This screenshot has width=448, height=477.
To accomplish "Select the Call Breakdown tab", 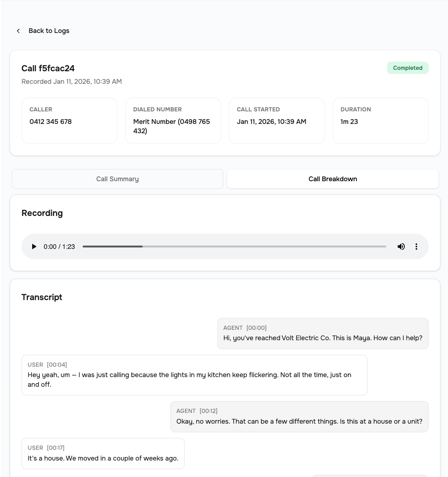I will point(332,179).
